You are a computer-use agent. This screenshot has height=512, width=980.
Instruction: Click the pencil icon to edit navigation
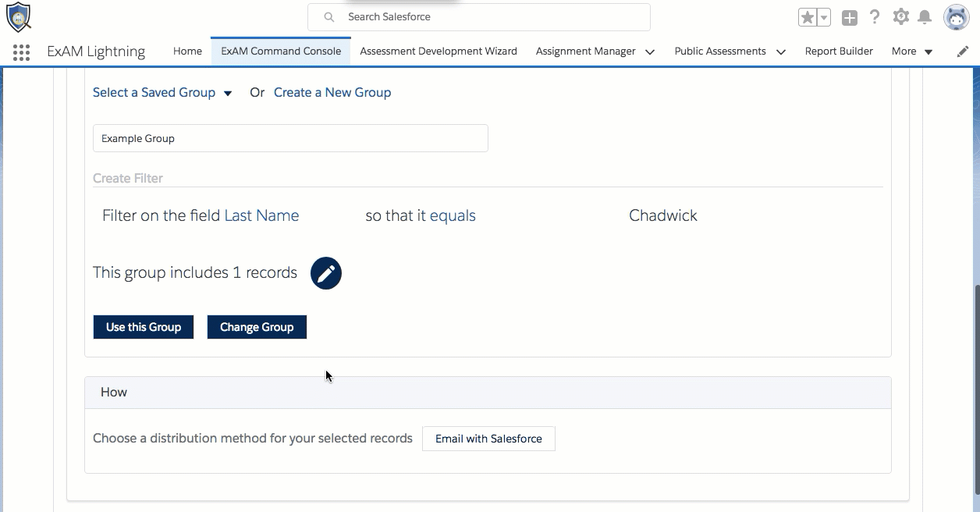pyautogui.click(x=963, y=52)
